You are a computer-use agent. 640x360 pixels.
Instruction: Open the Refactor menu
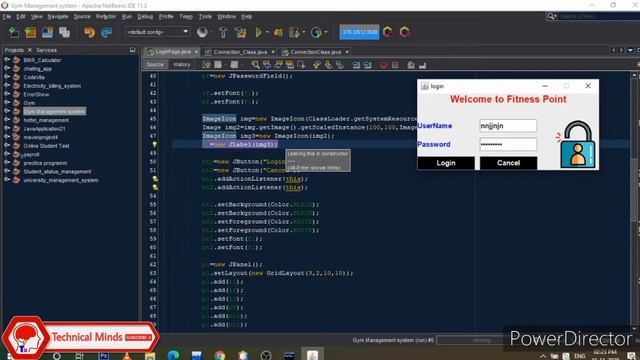point(106,16)
